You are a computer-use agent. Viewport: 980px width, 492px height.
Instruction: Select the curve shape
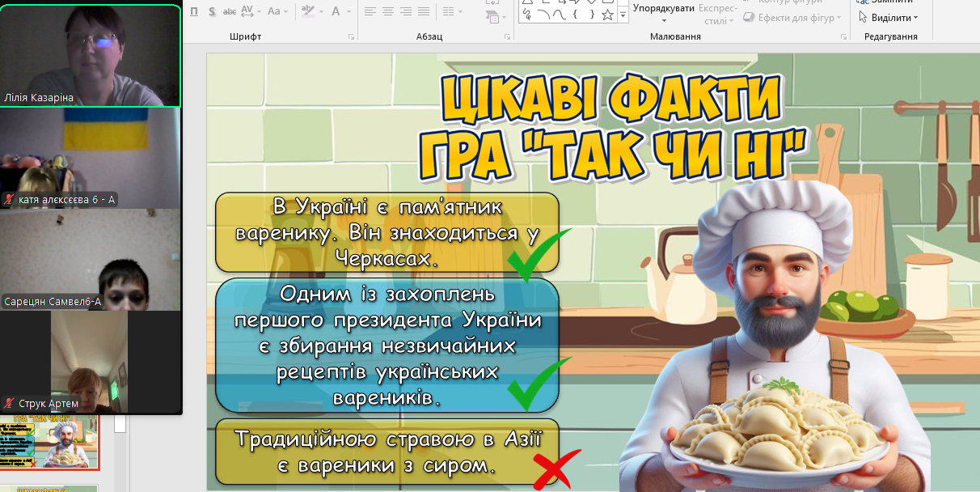tap(560, 14)
